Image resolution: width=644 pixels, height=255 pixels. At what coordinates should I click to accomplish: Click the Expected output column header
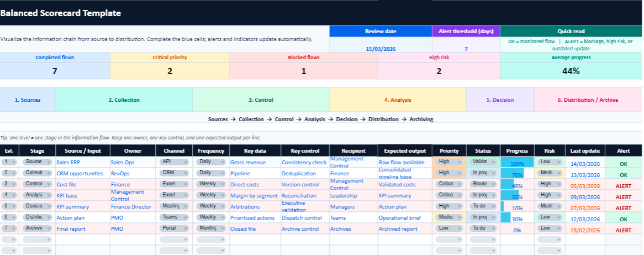click(404, 150)
